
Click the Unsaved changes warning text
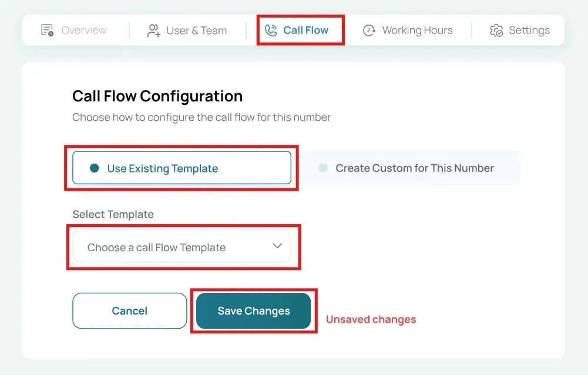pyautogui.click(x=371, y=319)
